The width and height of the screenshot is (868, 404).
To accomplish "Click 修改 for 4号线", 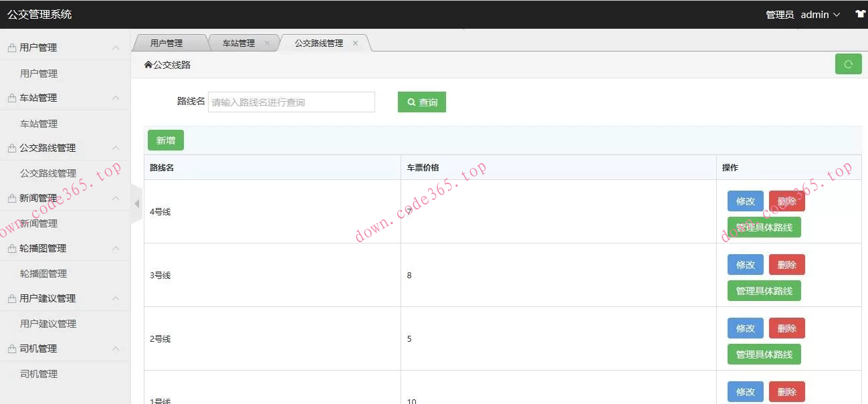I will click(x=746, y=201).
